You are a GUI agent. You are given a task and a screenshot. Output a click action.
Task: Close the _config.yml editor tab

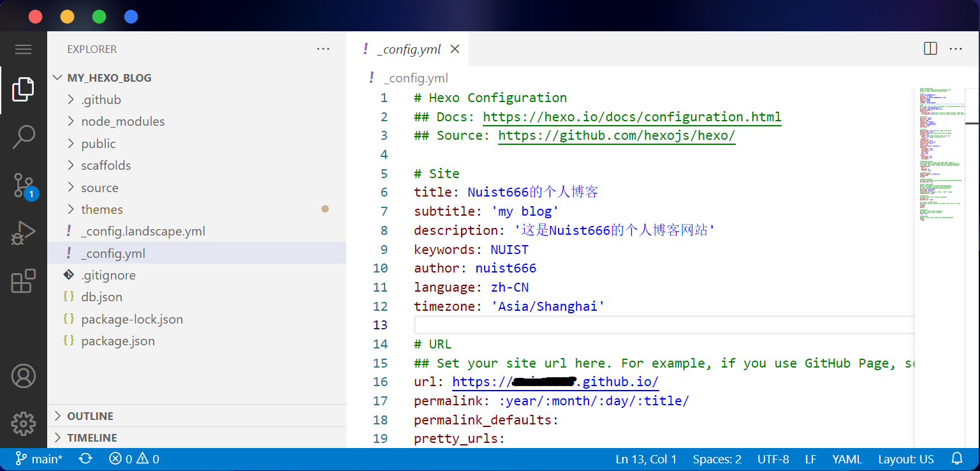tap(455, 49)
